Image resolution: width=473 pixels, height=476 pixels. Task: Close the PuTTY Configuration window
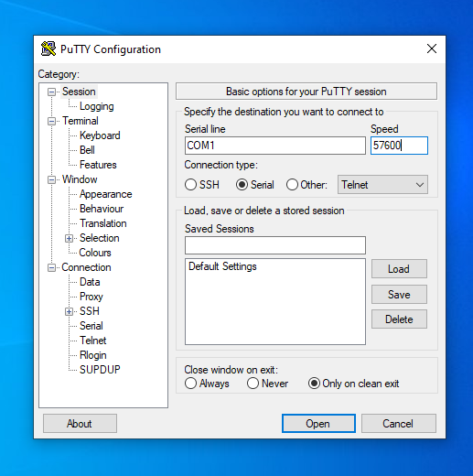tap(432, 49)
